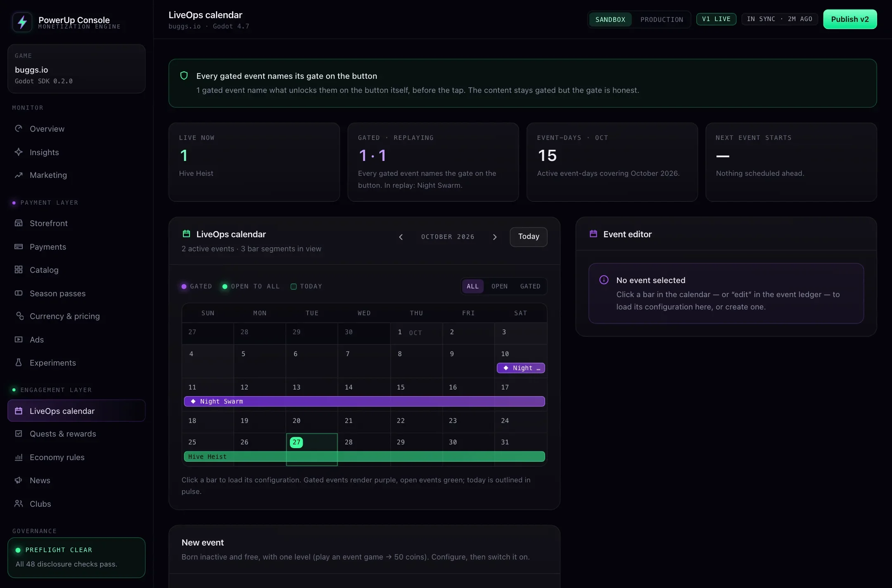This screenshot has width=892, height=588.
Task: Switch environment to PRODUCTION
Action: coord(662,19)
